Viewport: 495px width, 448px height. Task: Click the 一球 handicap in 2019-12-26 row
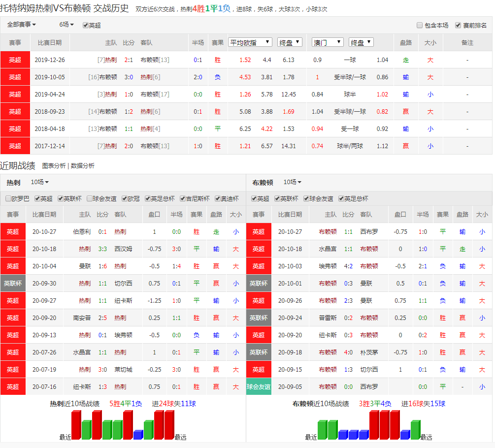point(350,60)
